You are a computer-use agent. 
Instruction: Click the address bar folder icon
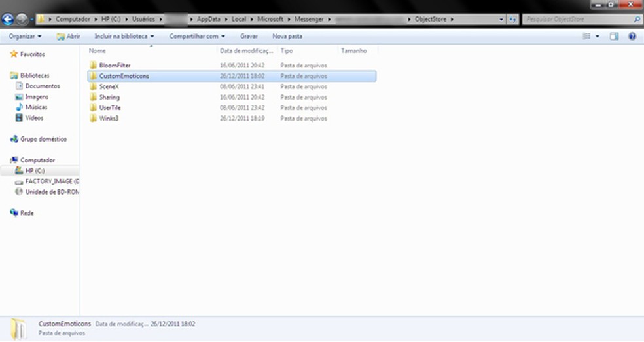(41, 19)
